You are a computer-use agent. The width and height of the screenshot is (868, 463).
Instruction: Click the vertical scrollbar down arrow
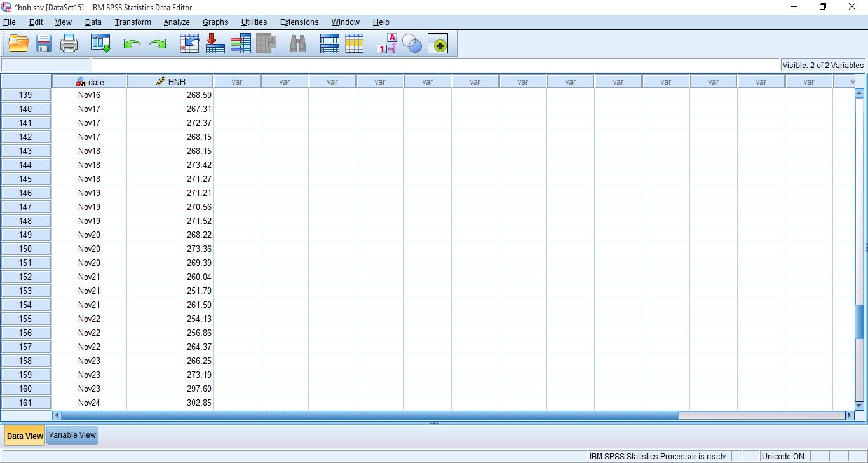pos(860,405)
